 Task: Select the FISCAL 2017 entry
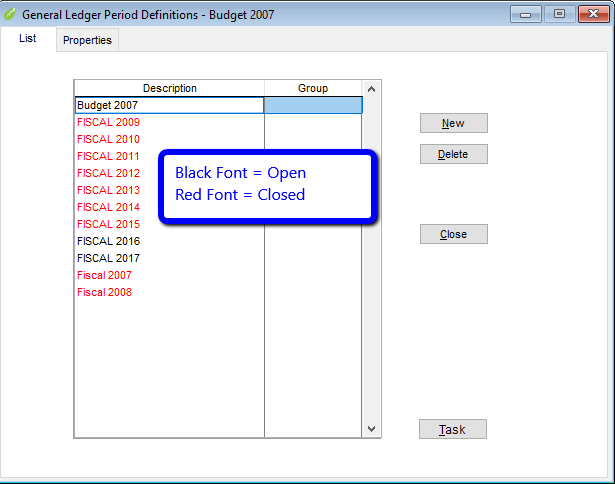click(x=108, y=258)
